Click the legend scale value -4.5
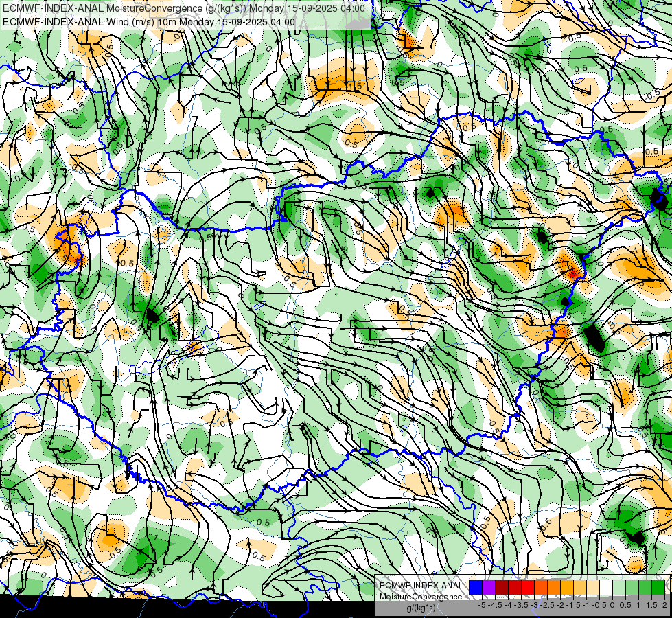This screenshot has height=618, width=672. point(495,605)
